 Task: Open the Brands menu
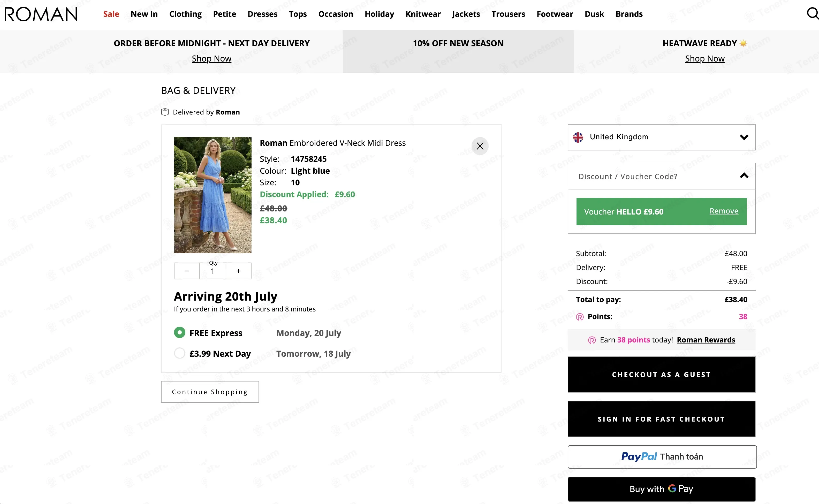[x=629, y=14]
